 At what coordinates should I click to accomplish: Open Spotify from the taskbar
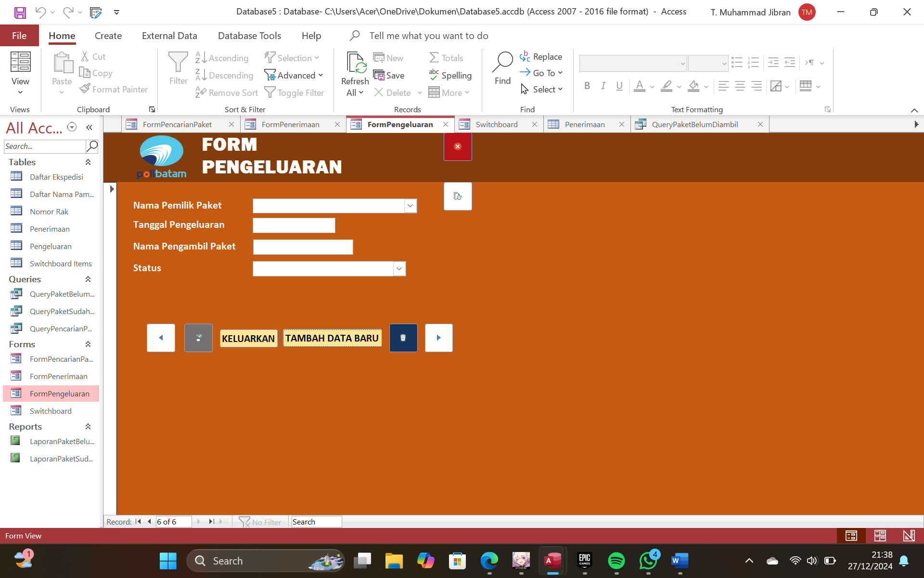(616, 561)
